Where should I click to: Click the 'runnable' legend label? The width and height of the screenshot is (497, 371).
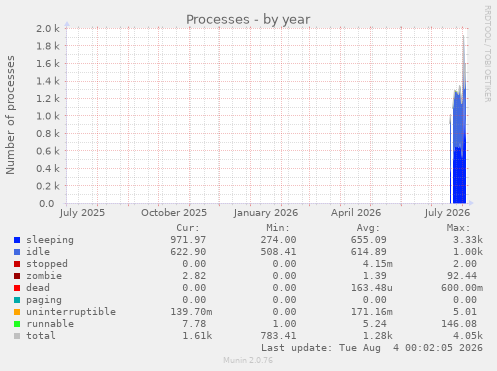click(x=50, y=324)
